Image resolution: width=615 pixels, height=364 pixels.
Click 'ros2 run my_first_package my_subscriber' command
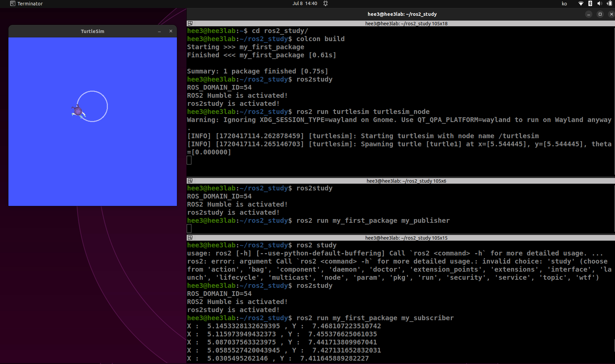pos(375,318)
